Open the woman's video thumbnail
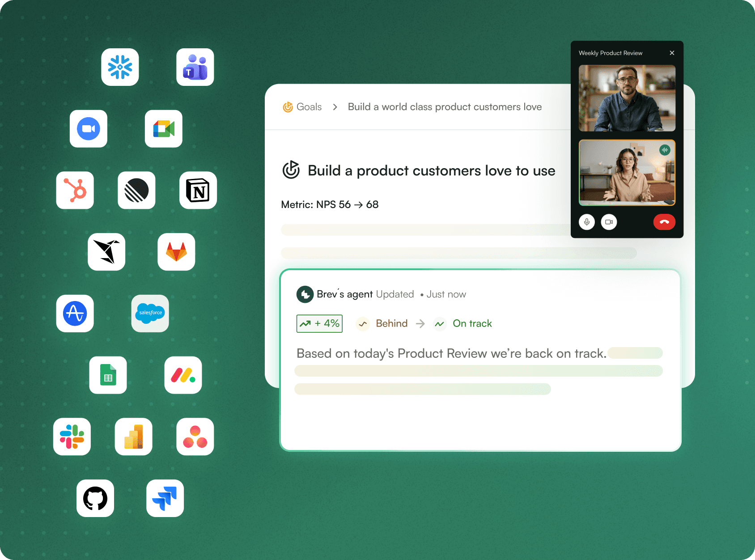This screenshot has height=560, width=755. pos(627,173)
